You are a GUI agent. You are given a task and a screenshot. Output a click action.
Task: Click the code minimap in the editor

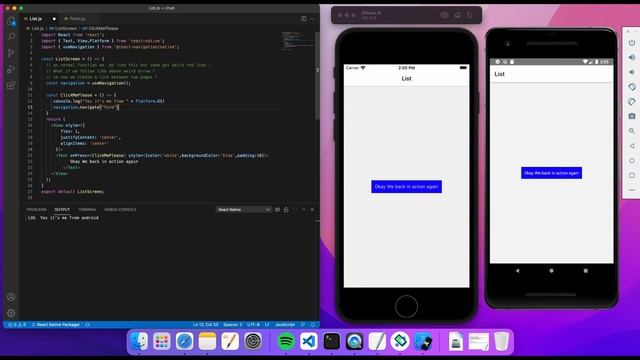click(x=298, y=41)
